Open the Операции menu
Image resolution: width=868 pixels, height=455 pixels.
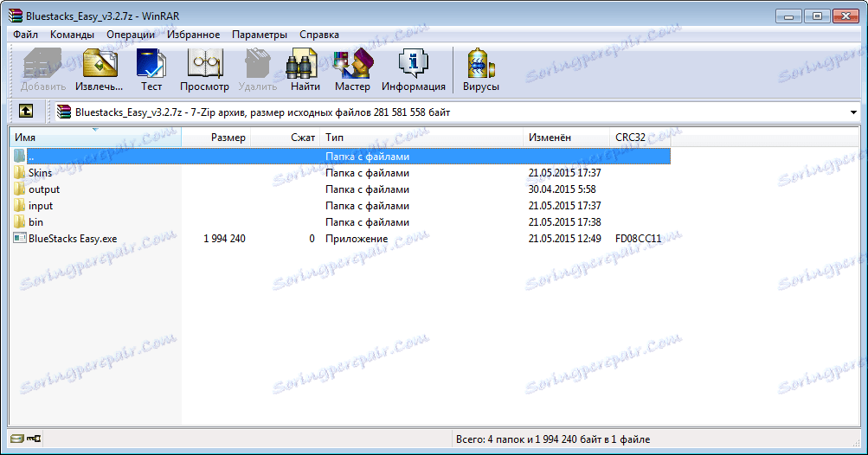pos(131,35)
